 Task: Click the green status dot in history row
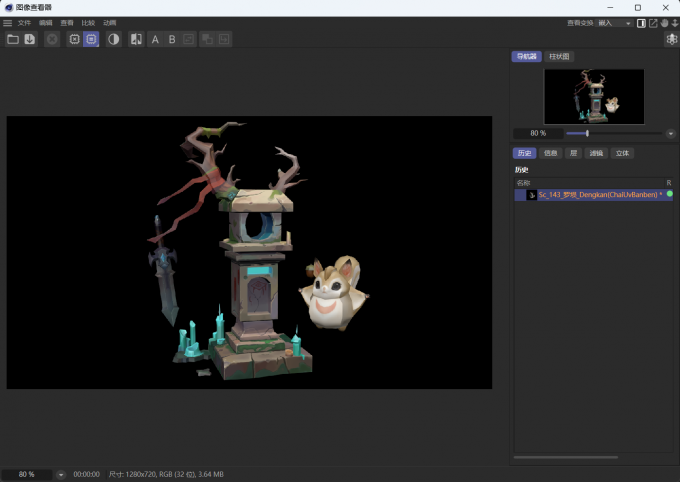click(x=670, y=194)
